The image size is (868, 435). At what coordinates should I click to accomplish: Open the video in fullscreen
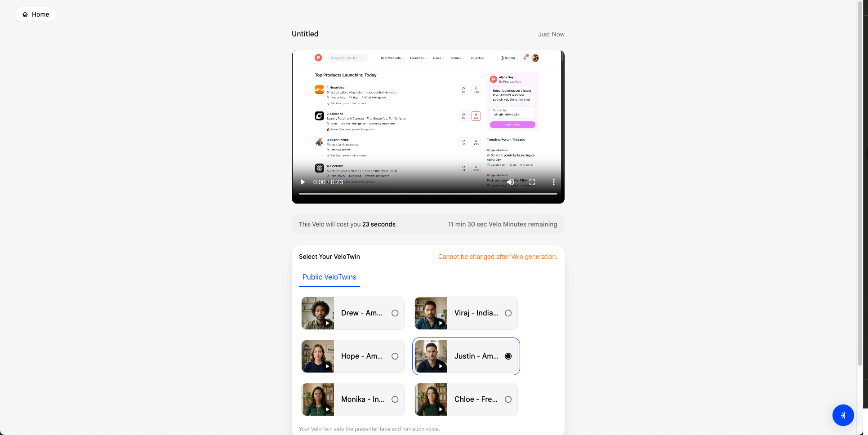[532, 182]
